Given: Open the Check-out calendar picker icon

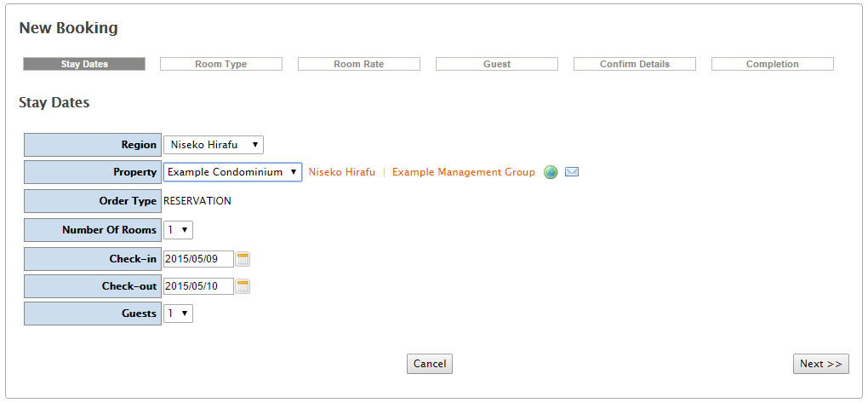Looking at the screenshot, I should (243, 286).
